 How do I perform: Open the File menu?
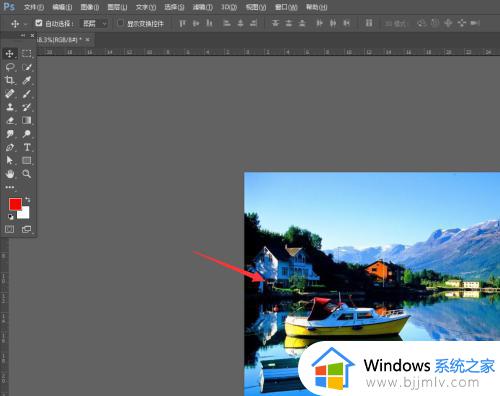(34, 7)
